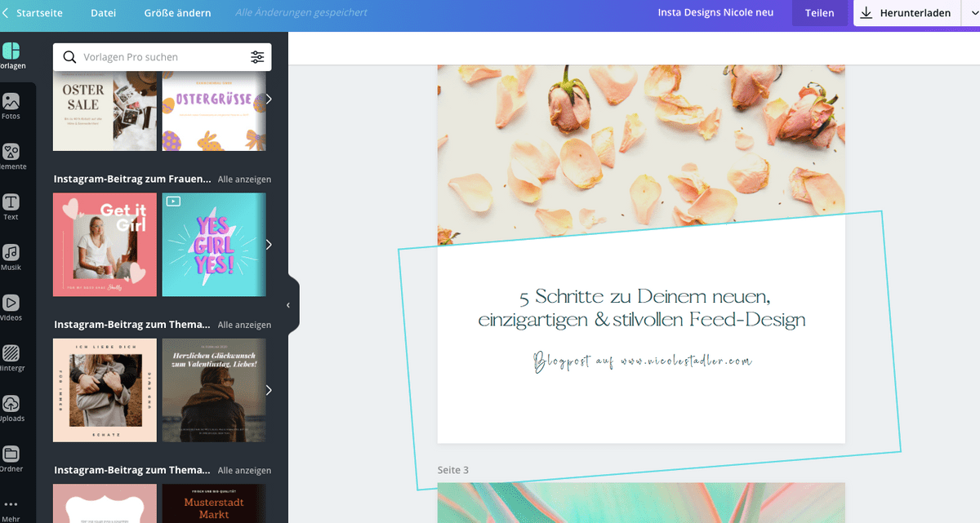The height and width of the screenshot is (523, 980).
Task: Select the Ostergrüsse template
Action: 214,110
